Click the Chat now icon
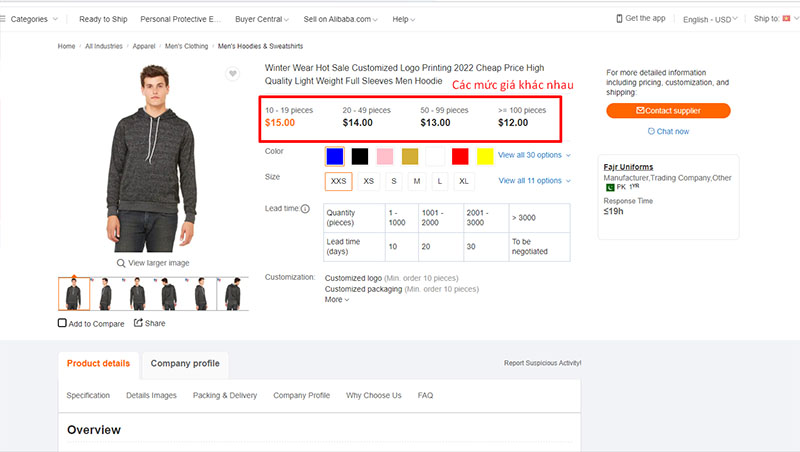The image size is (800, 452). (x=651, y=131)
